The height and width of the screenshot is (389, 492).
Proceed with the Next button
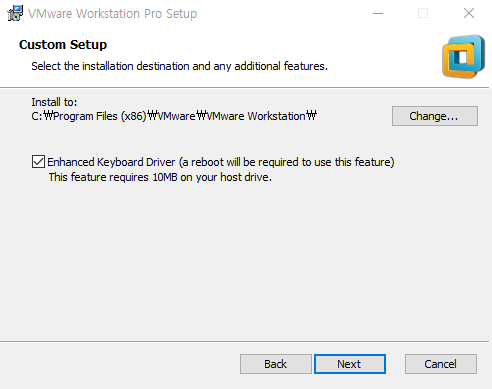350,364
